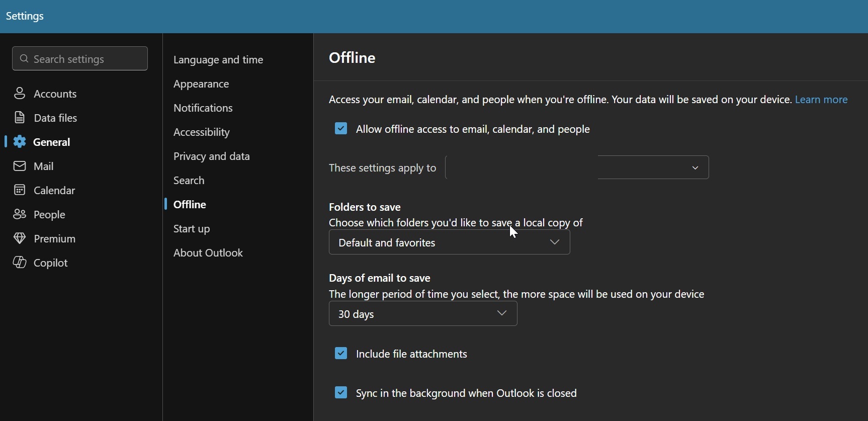Open Start up settings

(x=192, y=229)
